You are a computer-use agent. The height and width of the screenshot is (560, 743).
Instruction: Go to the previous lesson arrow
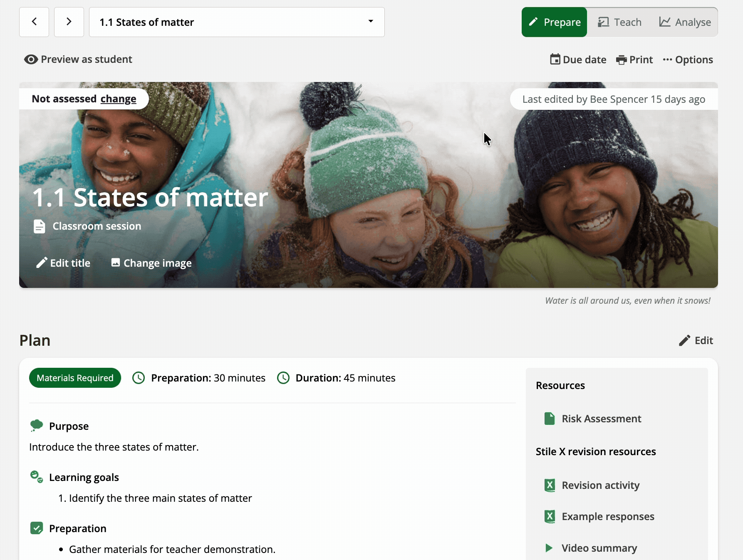click(x=34, y=22)
